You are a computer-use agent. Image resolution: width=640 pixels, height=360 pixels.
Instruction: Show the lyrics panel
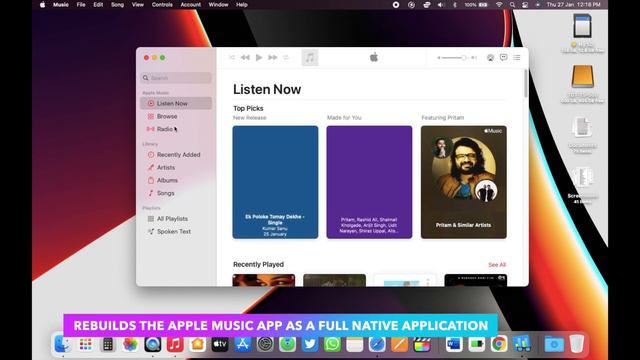(503, 58)
